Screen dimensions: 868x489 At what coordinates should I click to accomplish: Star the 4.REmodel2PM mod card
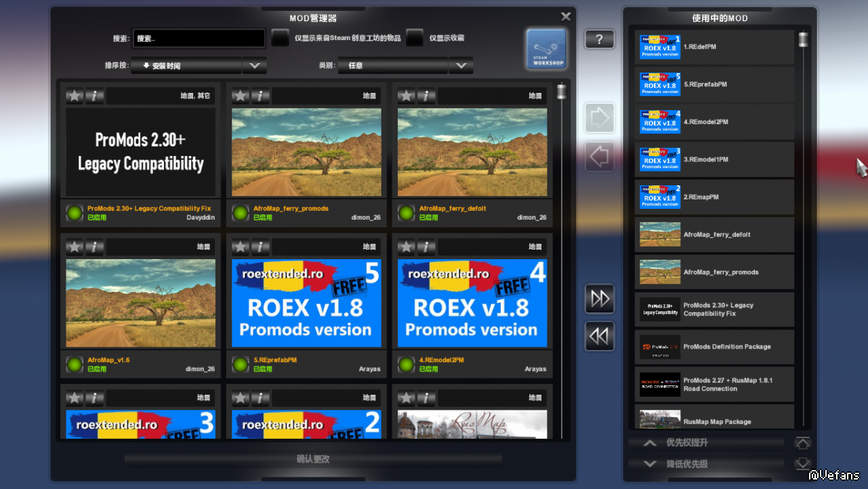(407, 247)
